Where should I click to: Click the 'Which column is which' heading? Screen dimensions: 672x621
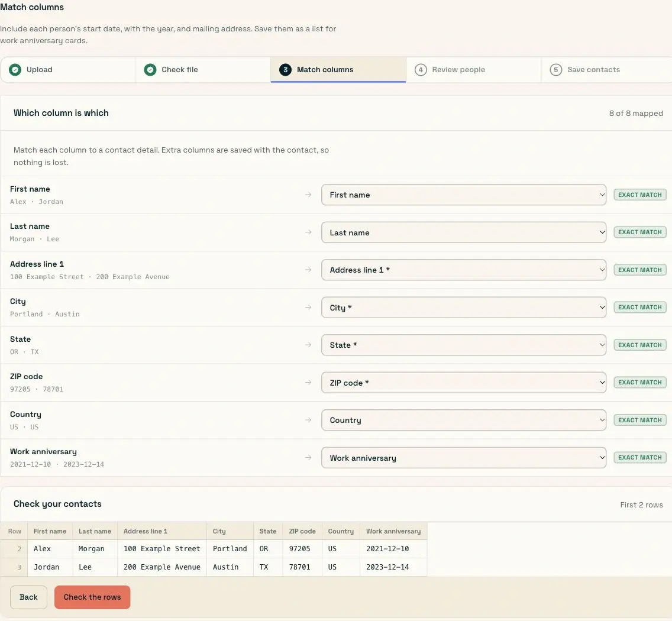[61, 113]
